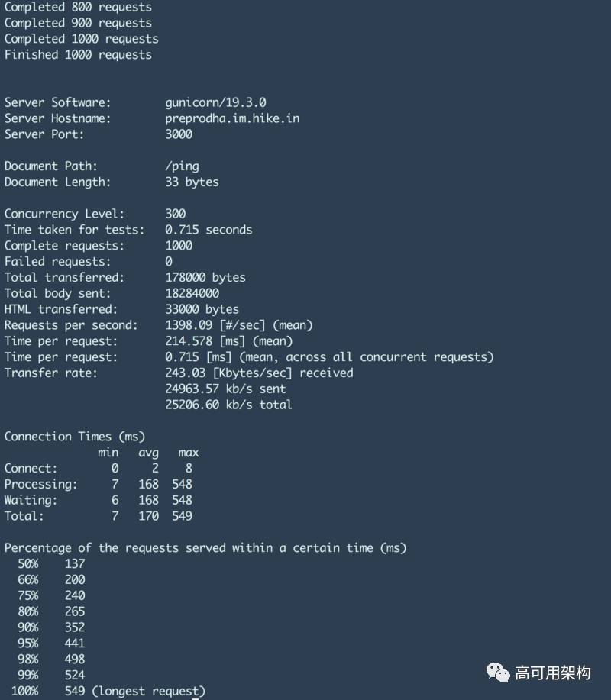Click the max column header in Connection Times
This screenshot has height=700, width=611.
click(x=189, y=453)
